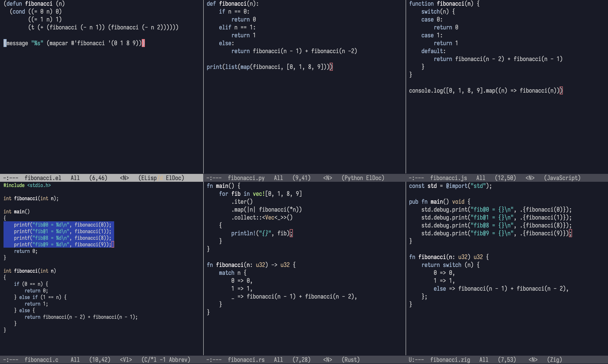This screenshot has width=608, height=364.
Task: Click fibonacci.py buffer name in mode line
Action: tap(246, 178)
